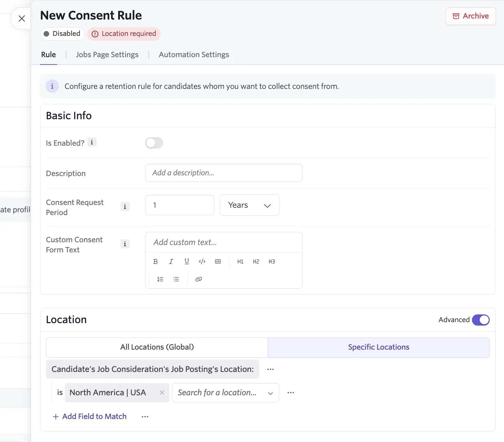The height and width of the screenshot is (442, 504).
Task: Click the Consent Request Period number field
Action: (180, 205)
